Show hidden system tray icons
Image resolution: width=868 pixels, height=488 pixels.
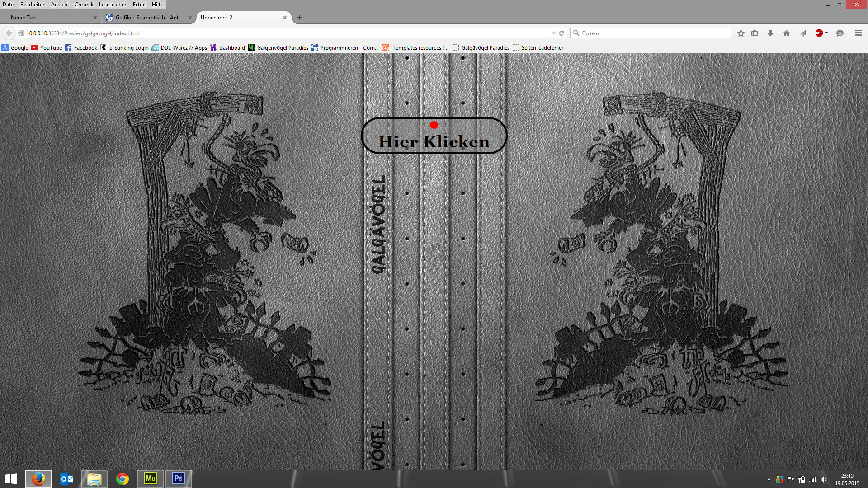click(769, 479)
